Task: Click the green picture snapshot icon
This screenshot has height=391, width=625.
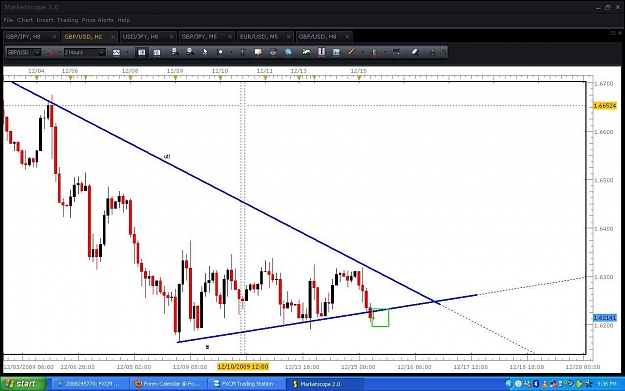Action: pyautogui.click(x=306, y=52)
